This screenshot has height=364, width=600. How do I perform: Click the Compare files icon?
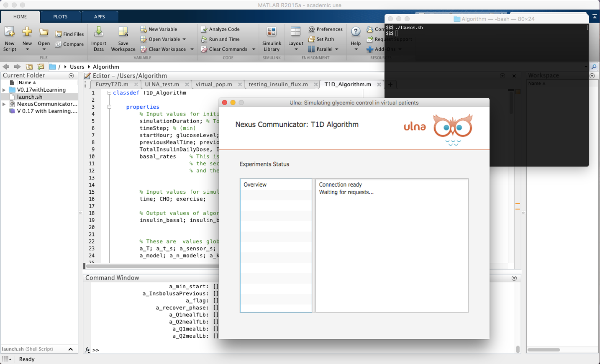pyautogui.click(x=59, y=44)
